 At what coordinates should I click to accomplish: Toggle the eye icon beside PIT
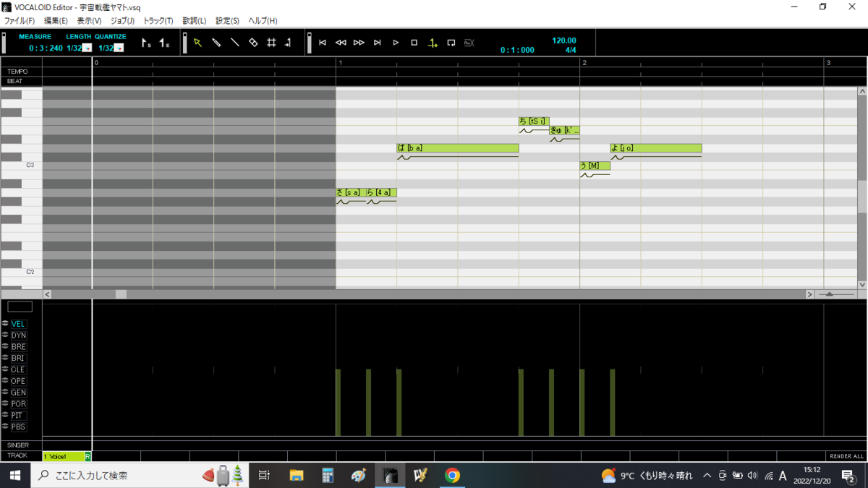(x=5, y=415)
